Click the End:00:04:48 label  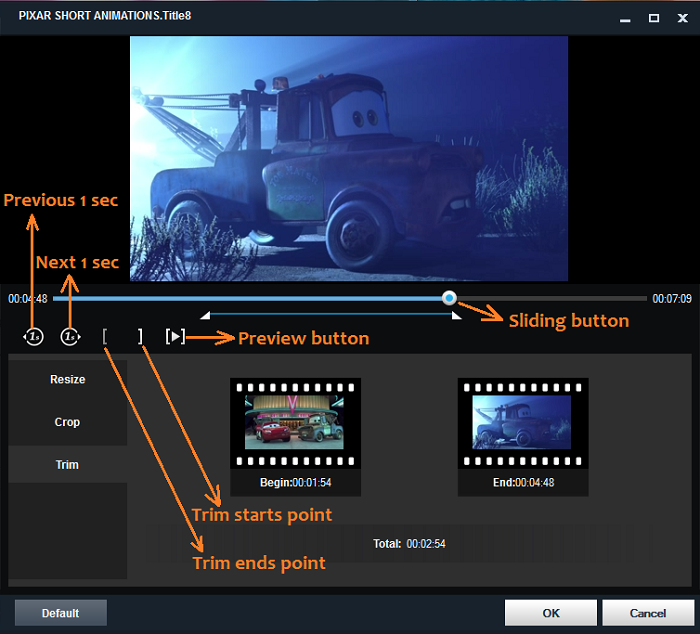pyautogui.click(x=523, y=483)
